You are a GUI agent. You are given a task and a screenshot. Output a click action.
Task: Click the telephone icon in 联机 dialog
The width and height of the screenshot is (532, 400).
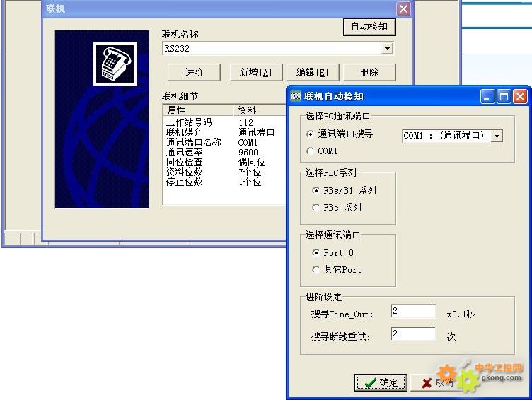tap(115, 64)
